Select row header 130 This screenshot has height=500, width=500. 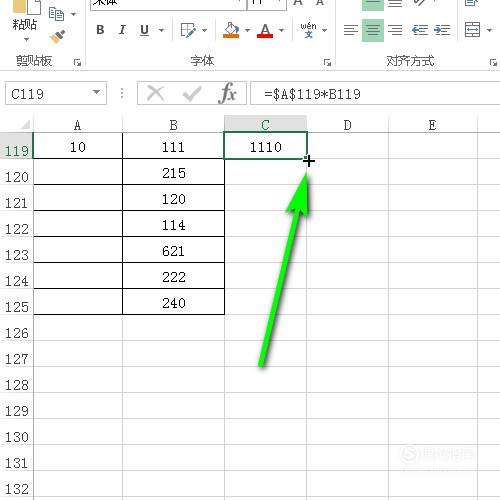pyautogui.click(x=17, y=432)
